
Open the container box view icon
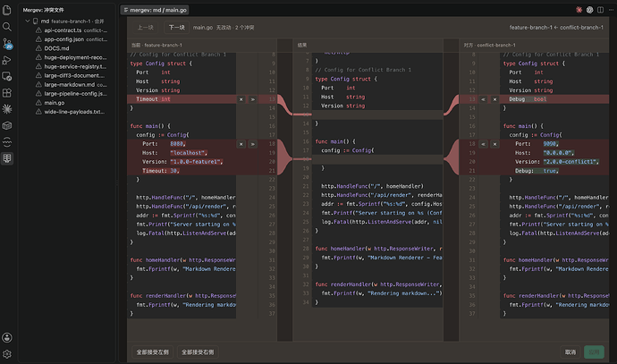pos(6,125)
